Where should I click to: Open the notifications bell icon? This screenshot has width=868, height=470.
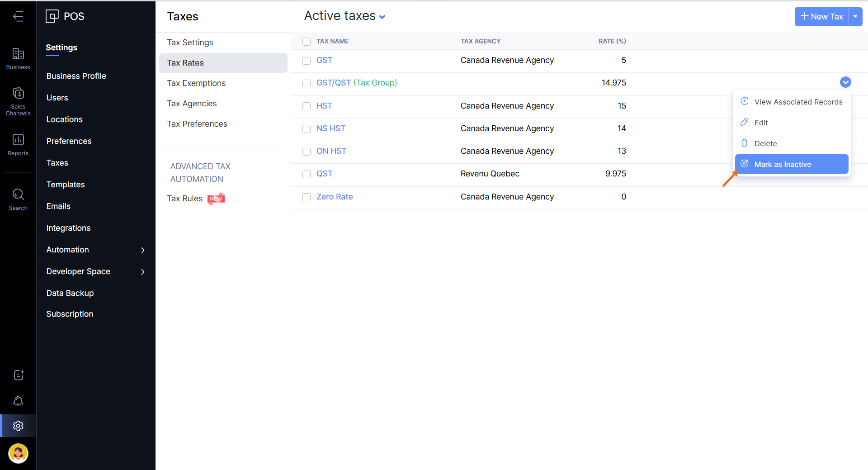tap(18, 401)
